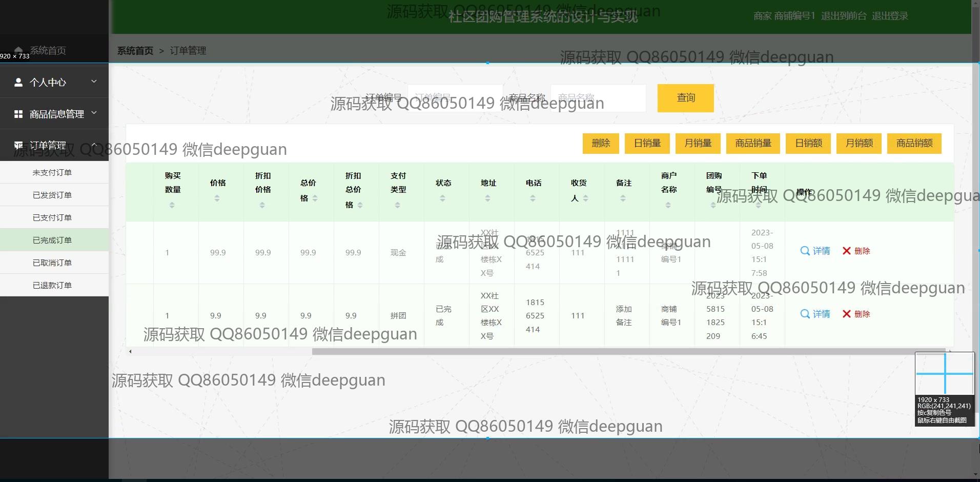Open the 未支付订单 submenu item
Image resolution: width=980 pixels, height=482 pixels.
(x=52, y=172)
